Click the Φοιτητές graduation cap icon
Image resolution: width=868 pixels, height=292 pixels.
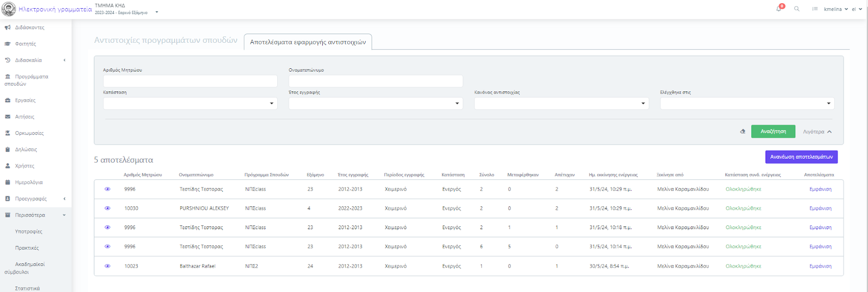8,44
